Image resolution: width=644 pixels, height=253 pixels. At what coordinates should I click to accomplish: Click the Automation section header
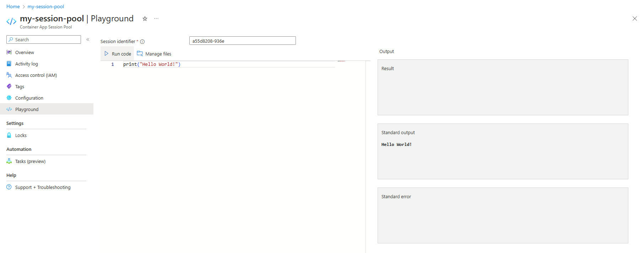19,149
